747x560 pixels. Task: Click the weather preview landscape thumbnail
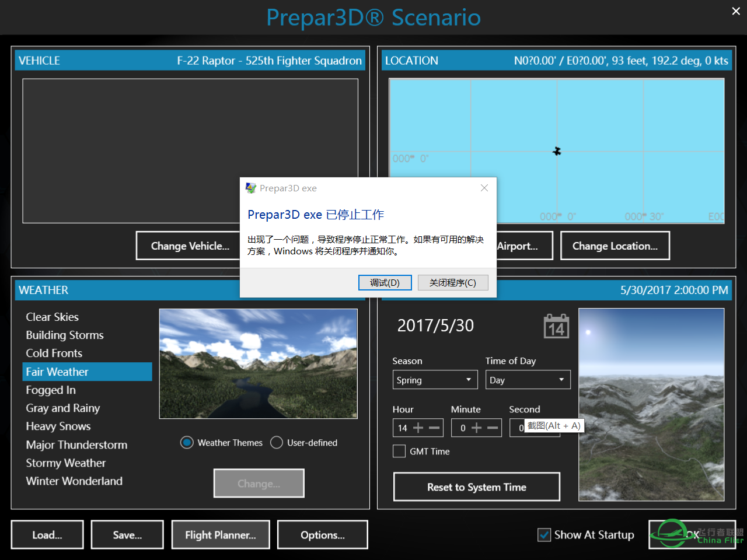pyautogui.click(x=258, y=363)
